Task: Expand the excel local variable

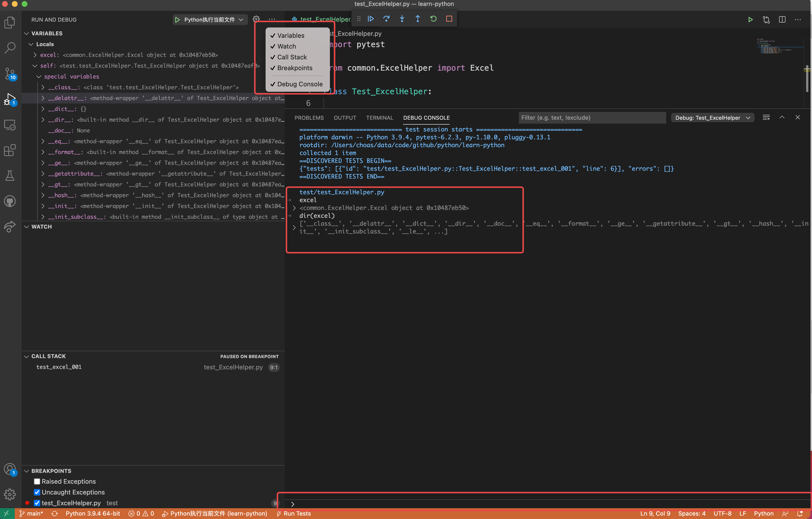Action: pyautogui.click(x=35, y=55)
